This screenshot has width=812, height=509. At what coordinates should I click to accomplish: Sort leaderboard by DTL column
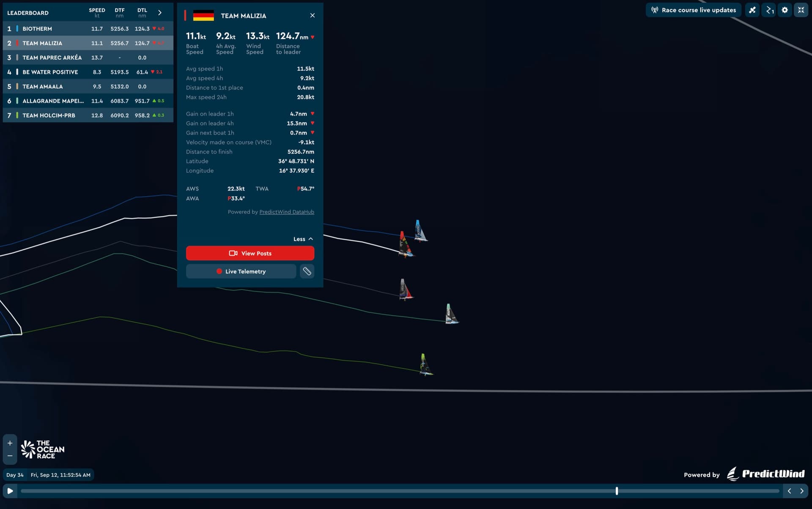click(x=142, y=13)
